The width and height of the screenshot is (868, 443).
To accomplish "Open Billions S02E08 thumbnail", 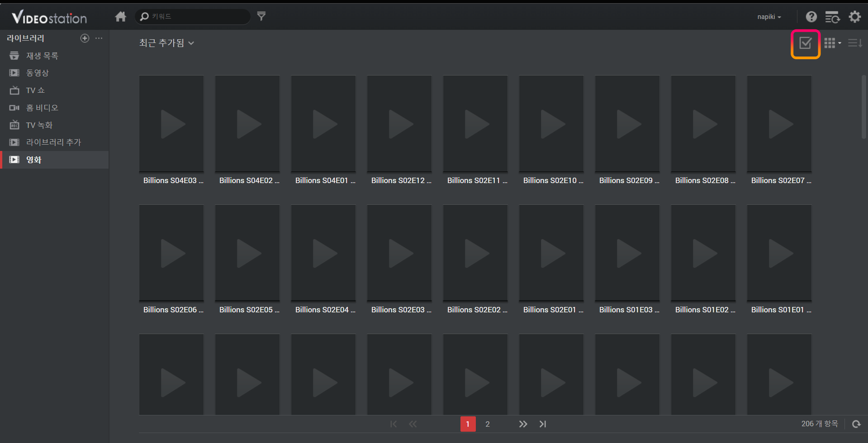I will pyautogui.click(x=703, y=124).
